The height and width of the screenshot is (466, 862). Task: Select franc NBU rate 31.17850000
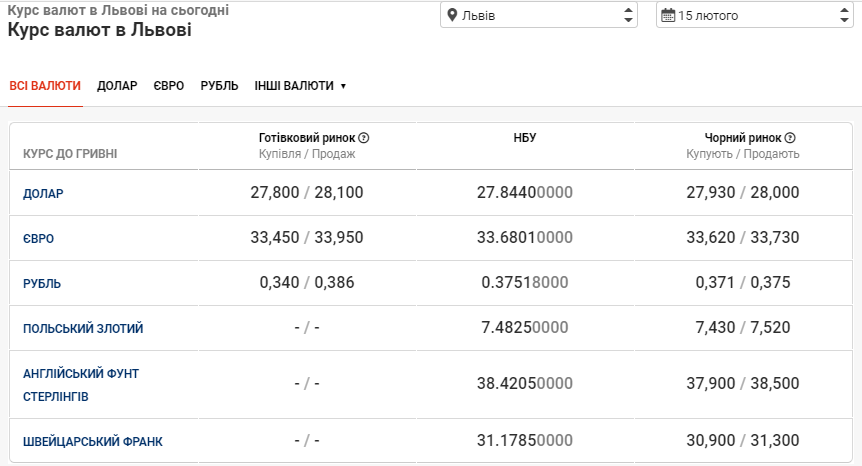(524, 441)
